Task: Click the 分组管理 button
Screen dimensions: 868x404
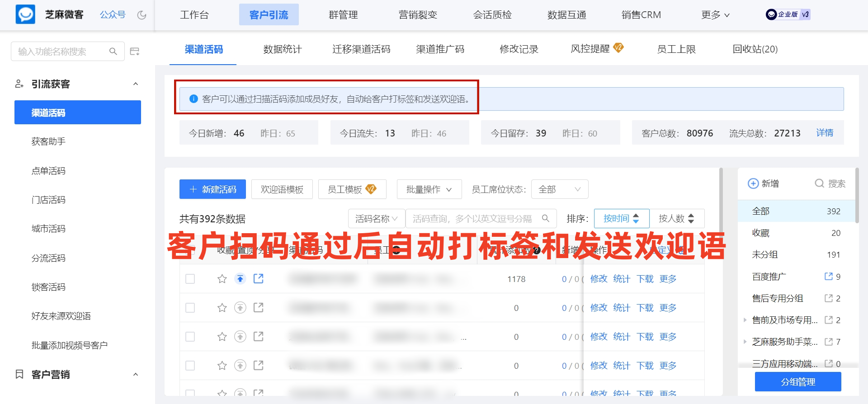Action: 798,382
